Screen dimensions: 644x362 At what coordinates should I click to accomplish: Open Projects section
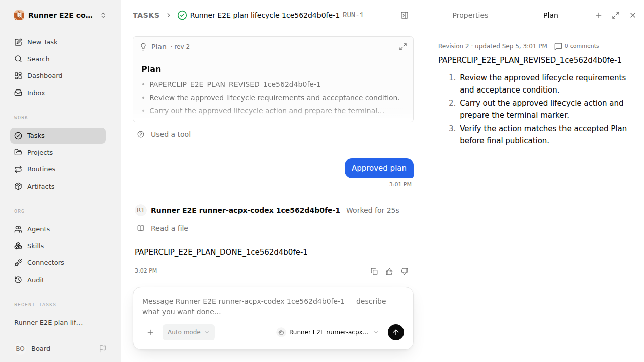58,152
